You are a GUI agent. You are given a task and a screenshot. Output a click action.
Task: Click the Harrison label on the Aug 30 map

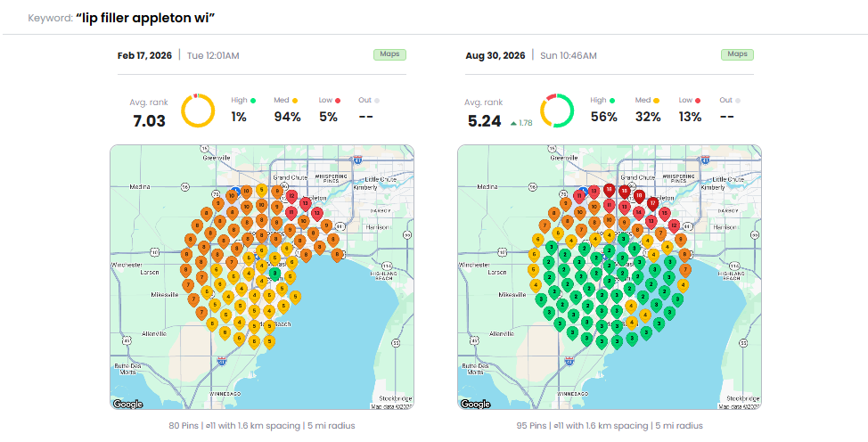tap(725, 227)
